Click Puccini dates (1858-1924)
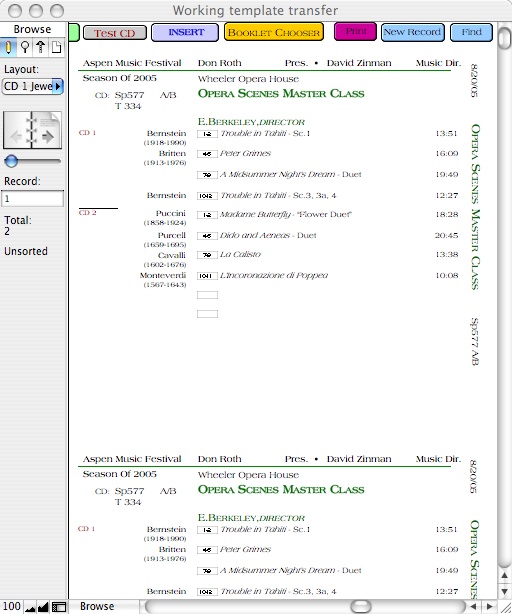This screenshot has height=614, width=512. coord(165,223)
